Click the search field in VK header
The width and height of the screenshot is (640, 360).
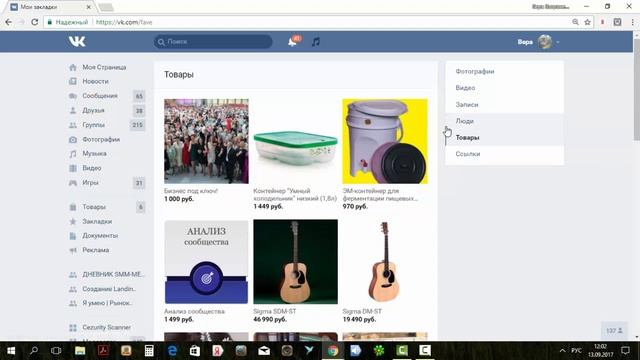pos(213,42)
